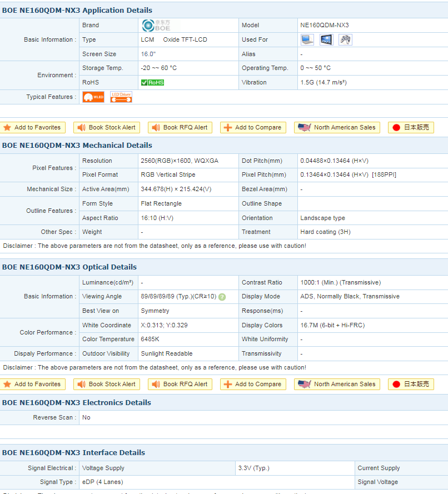Click lower Book RFQ Alert button

click(x=180, y=385)
